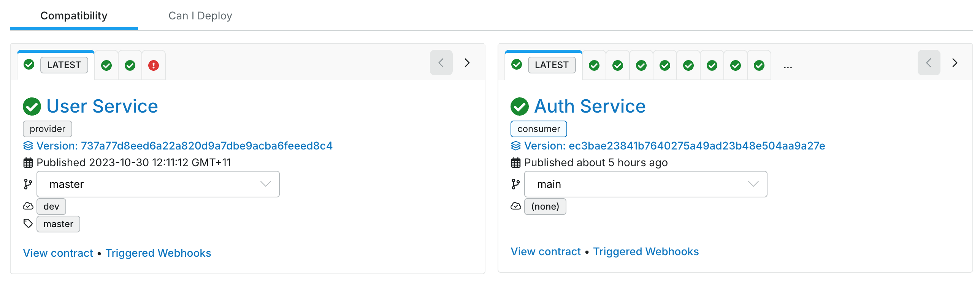Click the calendar icon beside Auth Service published time
The image size is (980, 283).
pyautogui.click(x=515, y=163)
